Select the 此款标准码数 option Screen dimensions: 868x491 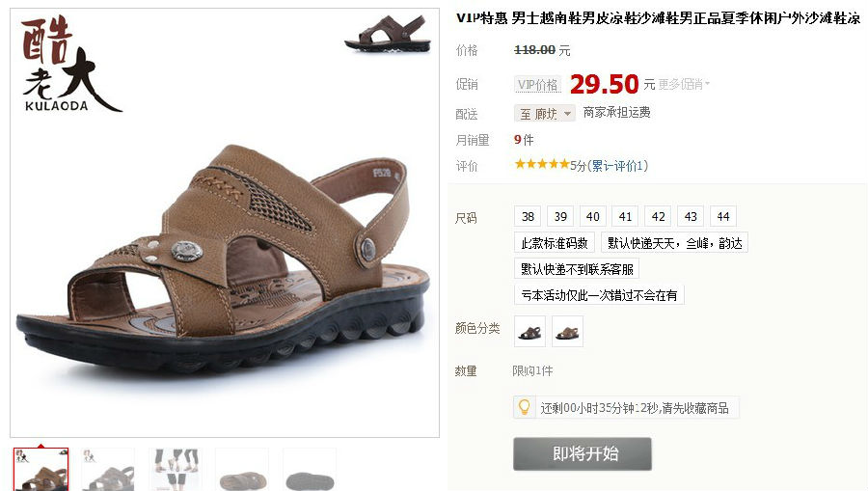click(555, 242)
